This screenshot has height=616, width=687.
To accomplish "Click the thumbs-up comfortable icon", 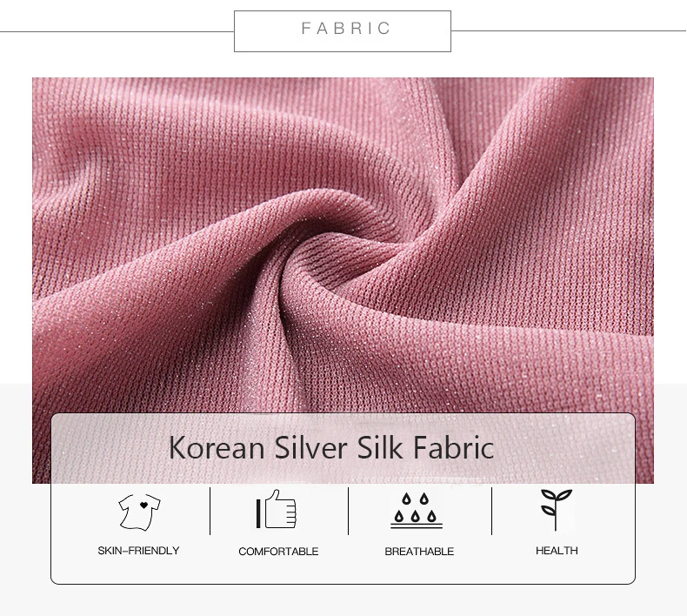I will (277, 510).
